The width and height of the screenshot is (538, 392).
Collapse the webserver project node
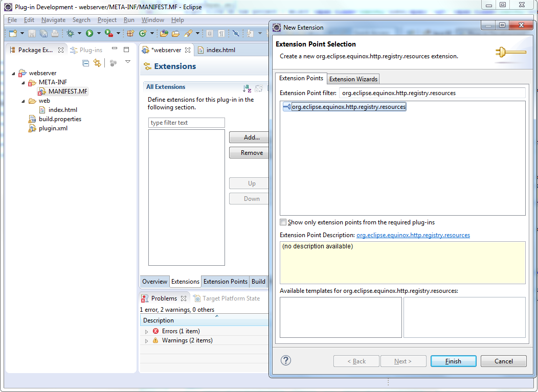13,74
